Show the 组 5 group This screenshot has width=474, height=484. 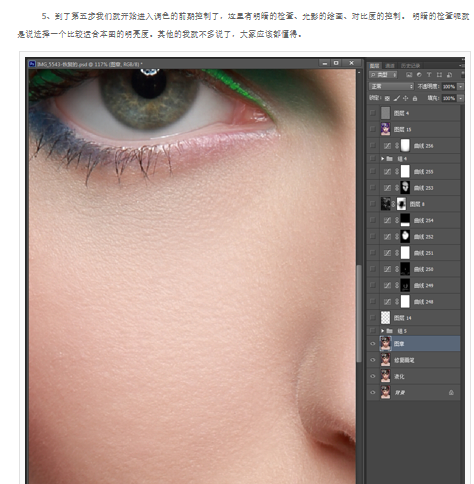(x=373, y=331)
